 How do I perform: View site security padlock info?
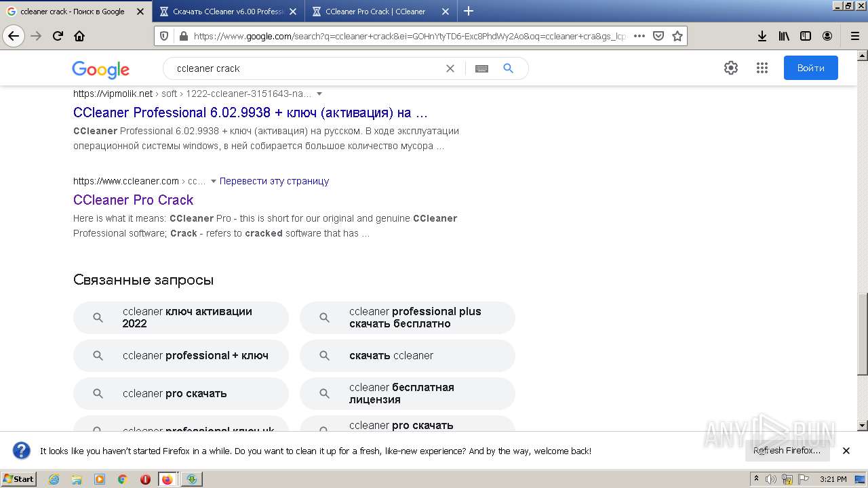tap(182, 36)
